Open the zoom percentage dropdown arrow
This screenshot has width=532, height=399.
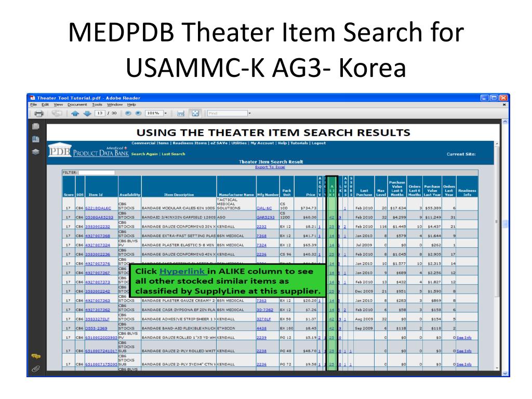pos(166,113)
